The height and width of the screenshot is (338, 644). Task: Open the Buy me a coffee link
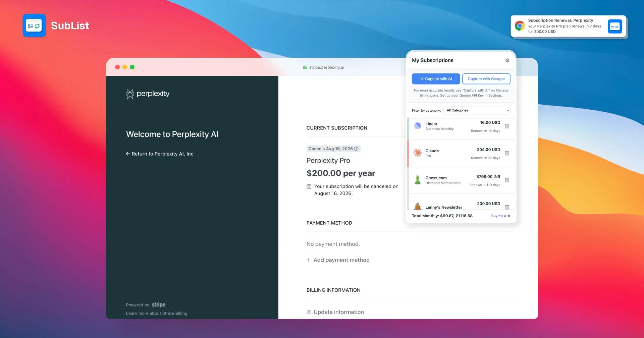[500, 216]
